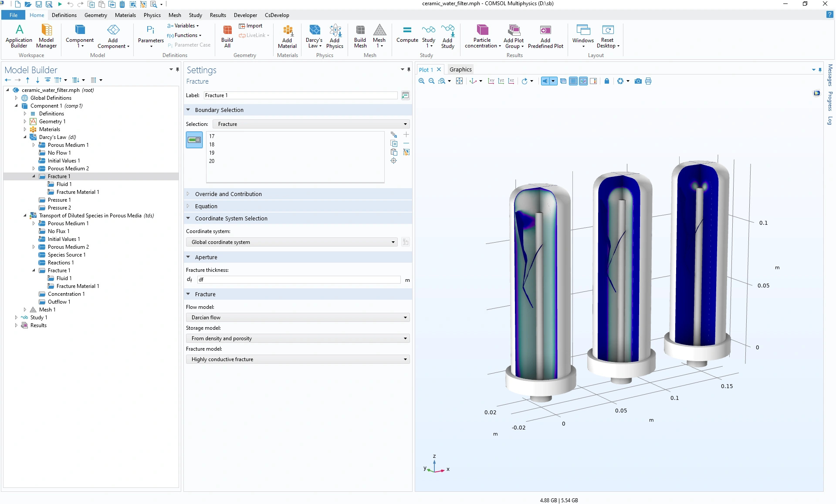This screenshot has width=836, height=504.
Task: Click the Zoom Out graphics icon
Action: (431, 81)
